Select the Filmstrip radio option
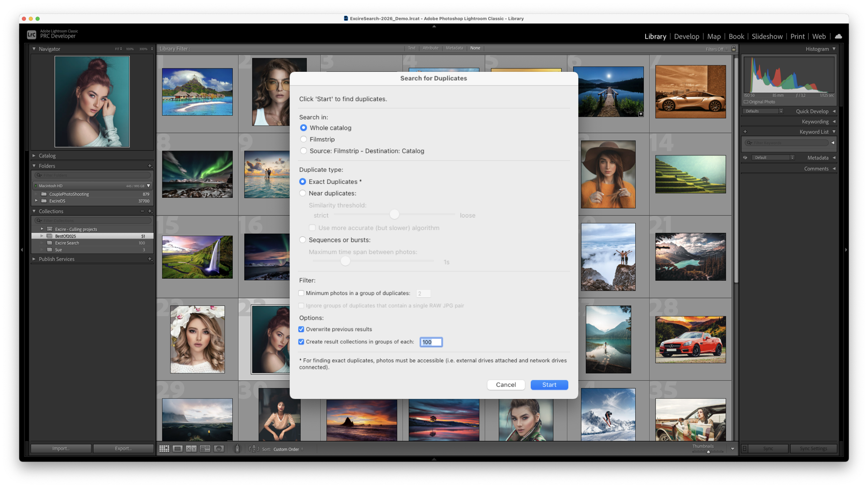The width and height of the screenshot is (868, 488). [x=303, y=139]
